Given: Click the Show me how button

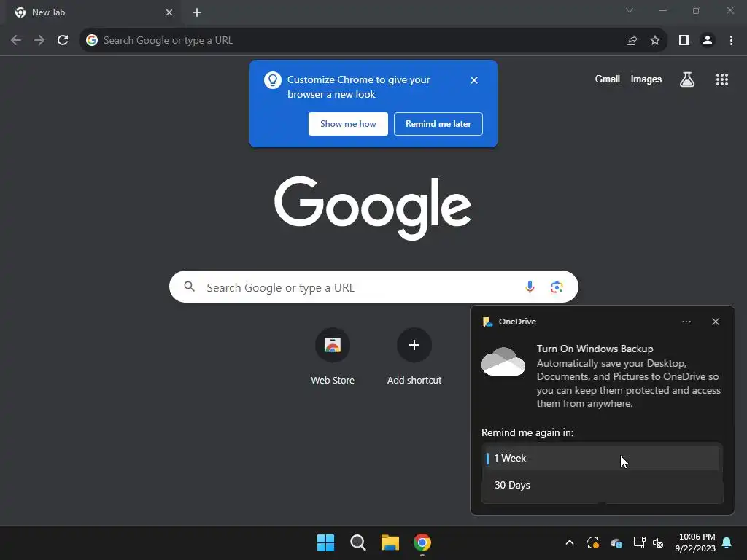Looking at the screenshot, I should [348, 124].
